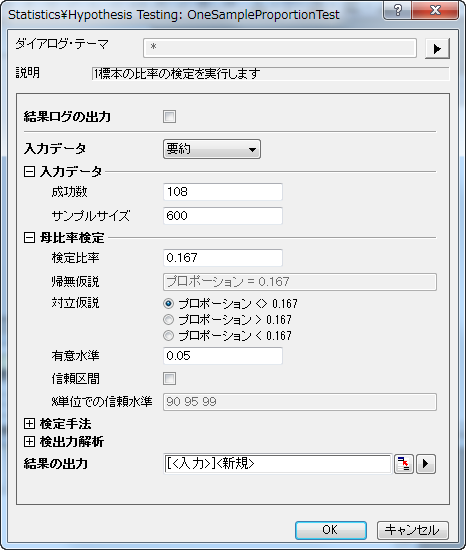
Task: Expand the 検出力解析 section
Action: coord(29,442)
